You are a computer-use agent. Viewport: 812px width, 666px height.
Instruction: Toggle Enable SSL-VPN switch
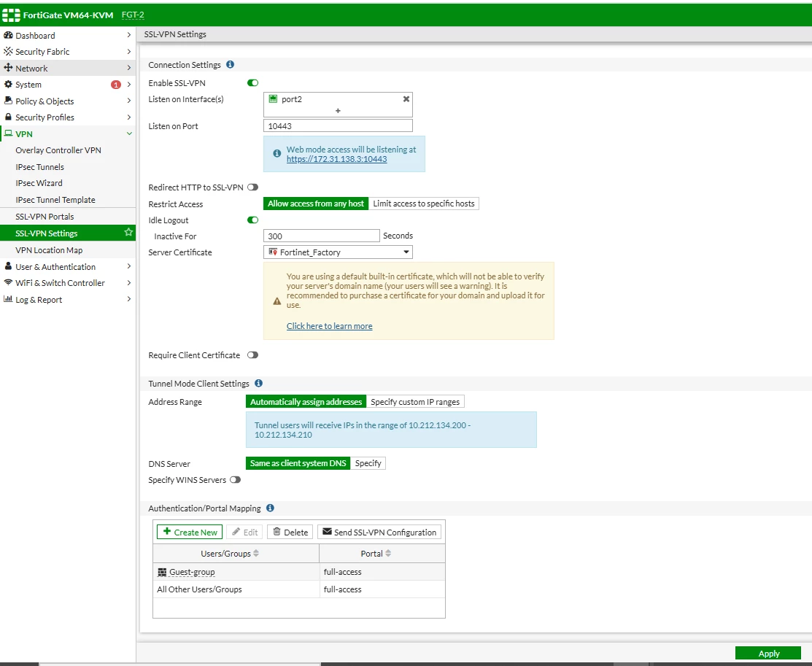[x=252, y=83]
